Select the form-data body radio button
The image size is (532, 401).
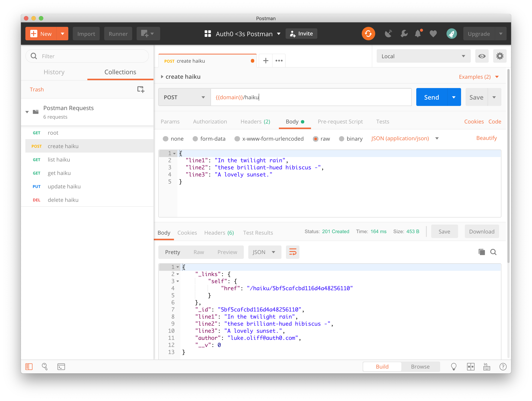click(x=195, y=139)
